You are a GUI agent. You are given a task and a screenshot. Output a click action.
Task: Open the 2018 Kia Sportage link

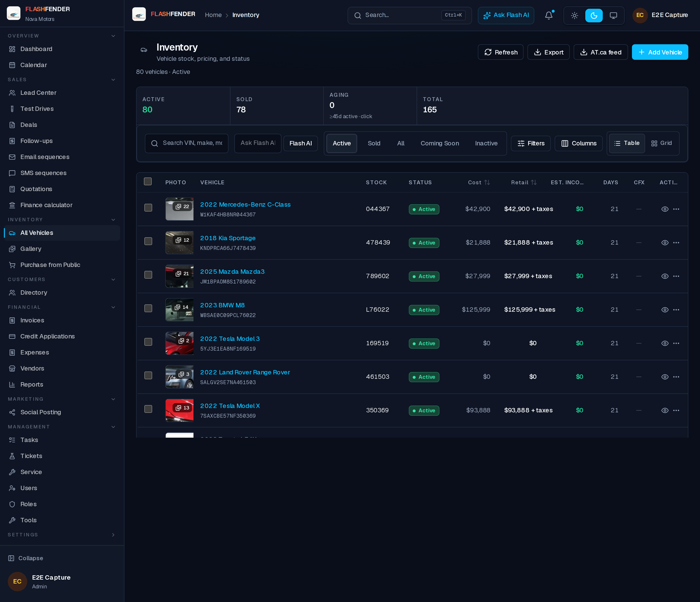tap(228, 238)
